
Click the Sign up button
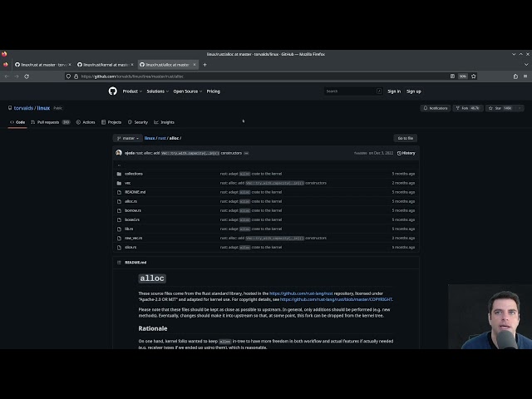413,91
